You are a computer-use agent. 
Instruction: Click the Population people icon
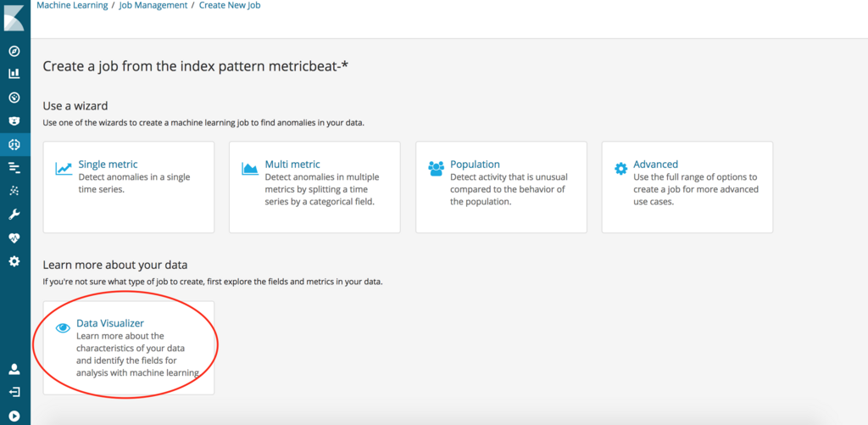tap(437, 169)
